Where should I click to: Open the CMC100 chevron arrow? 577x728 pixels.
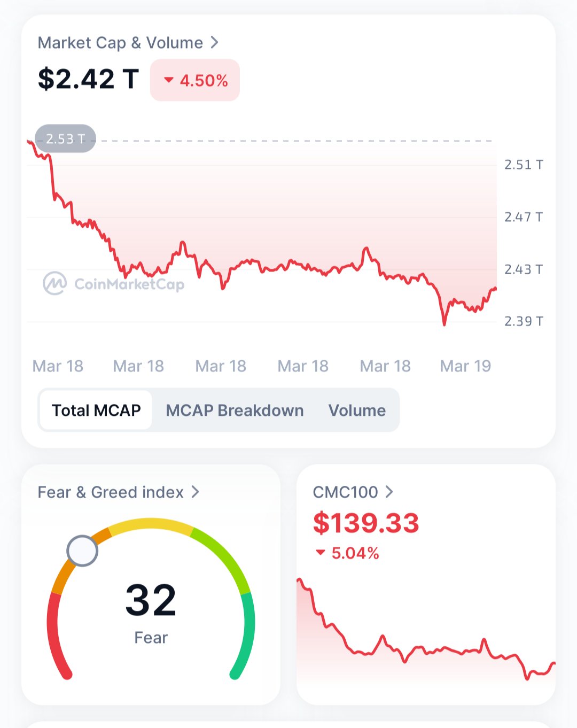click(x=389, y=492)
